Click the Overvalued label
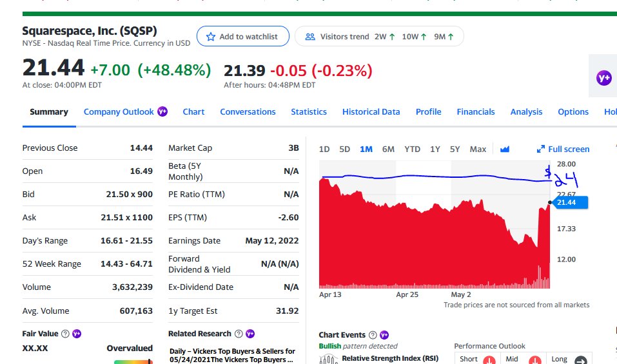Viewport: 617px width, 364px height. 130,349
